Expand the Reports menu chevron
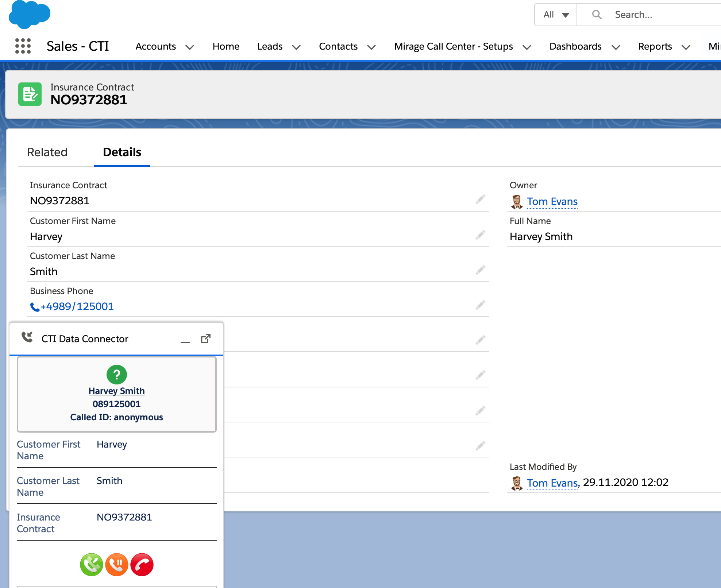721x588 pixels. [686, 47]
